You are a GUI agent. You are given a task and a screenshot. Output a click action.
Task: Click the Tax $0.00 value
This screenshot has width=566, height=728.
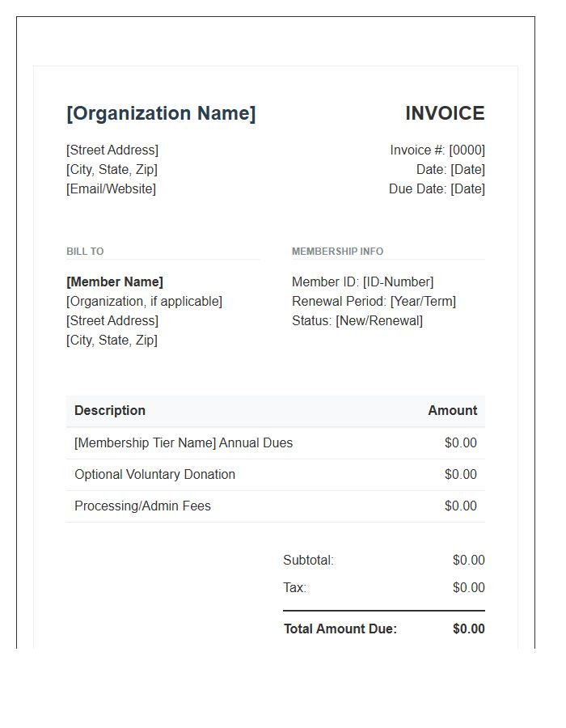click(x=469, y=588)
